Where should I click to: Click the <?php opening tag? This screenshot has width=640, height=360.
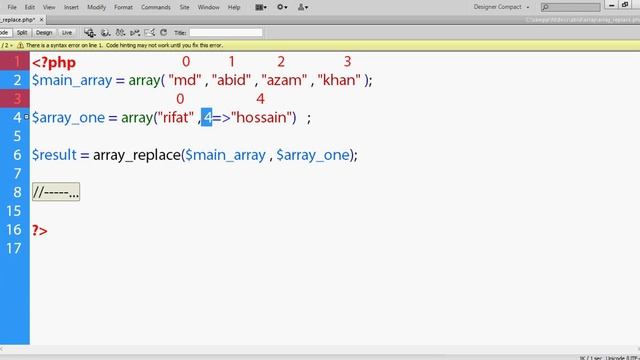click(x=54, y=63)
